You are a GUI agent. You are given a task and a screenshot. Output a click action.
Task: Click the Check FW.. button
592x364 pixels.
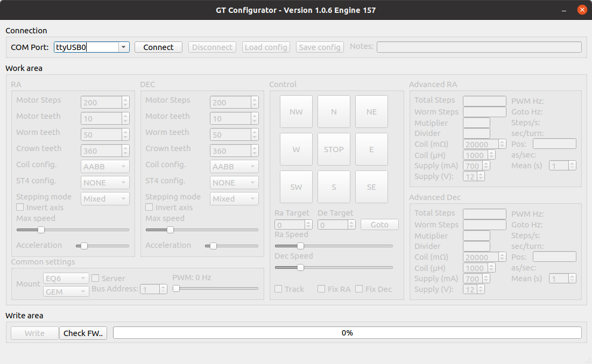83,333
